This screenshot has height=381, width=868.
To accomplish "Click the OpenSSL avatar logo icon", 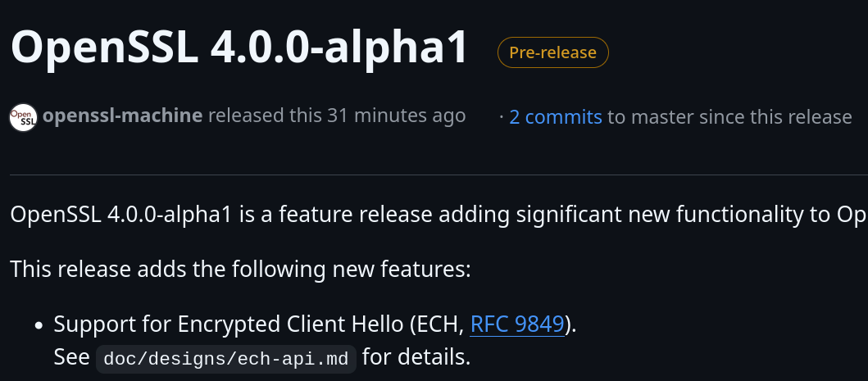I will click(23, 117).
